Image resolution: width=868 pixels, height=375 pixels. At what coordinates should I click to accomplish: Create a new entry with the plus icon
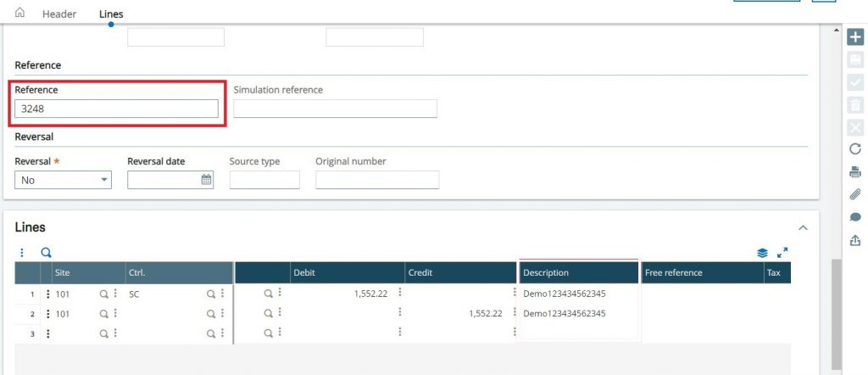pos(855,37)
